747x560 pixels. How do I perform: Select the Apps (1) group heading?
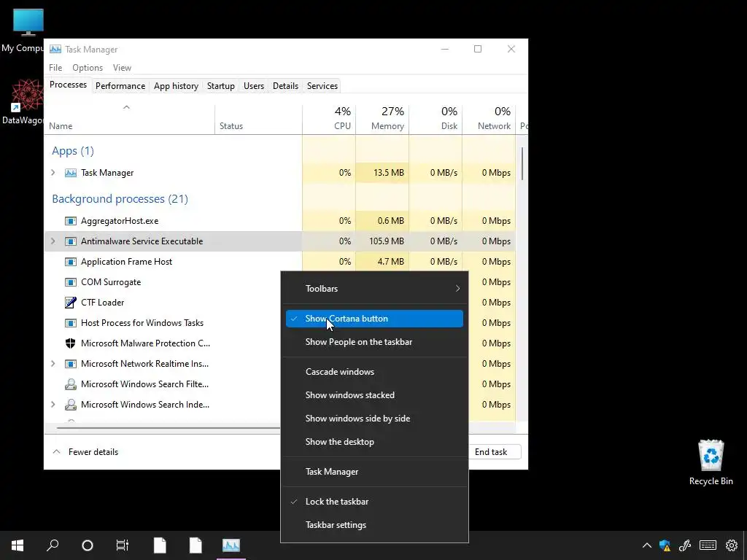pos(73,151)
